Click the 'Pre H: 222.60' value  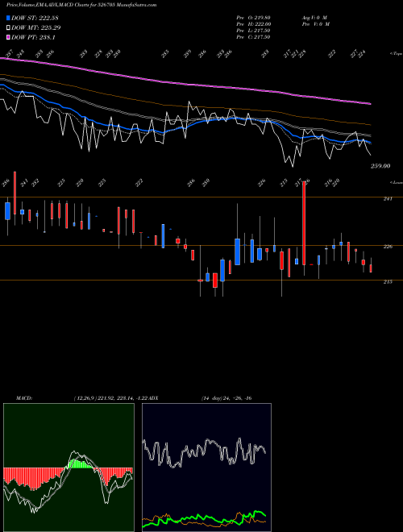tap(253, 23)
